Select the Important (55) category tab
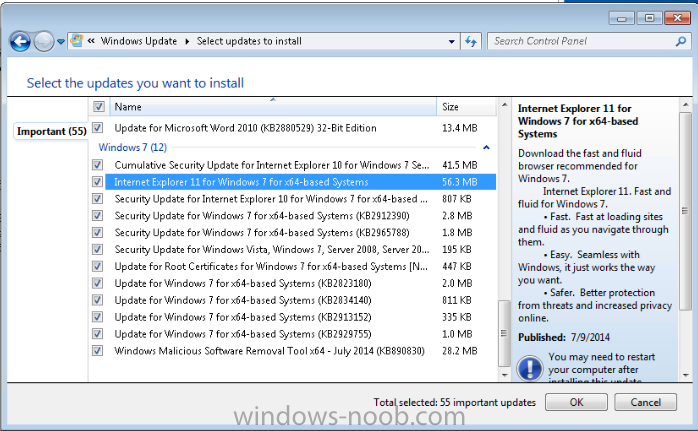 pos(51,131)
